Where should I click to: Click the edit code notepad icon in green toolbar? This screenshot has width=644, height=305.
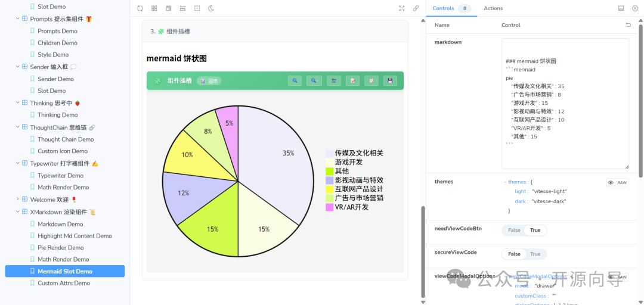pos(352,81)
